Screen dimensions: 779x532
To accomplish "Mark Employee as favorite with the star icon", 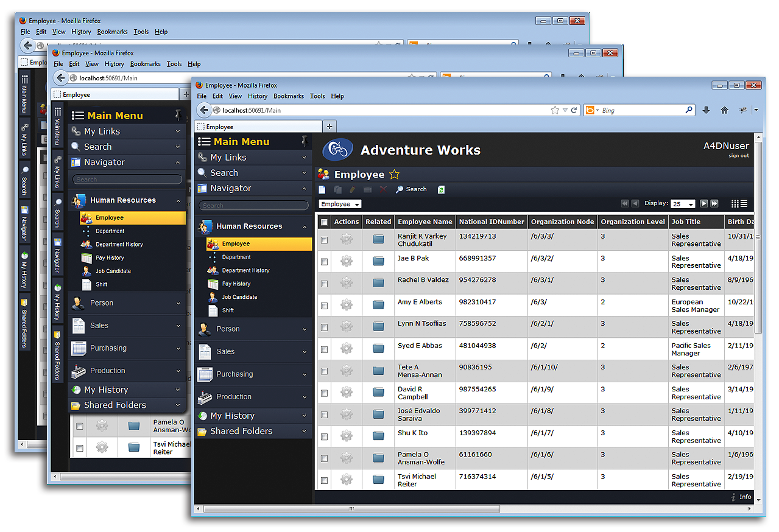I will [395, 174].
